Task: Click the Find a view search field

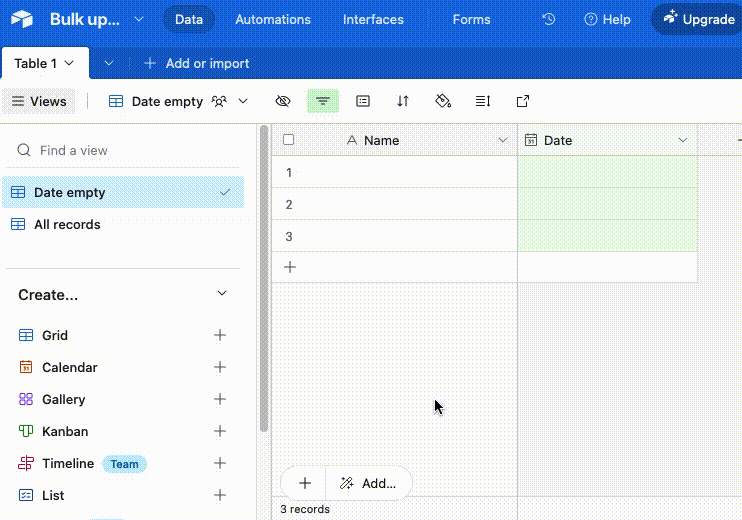Action: tap(123, 150)
